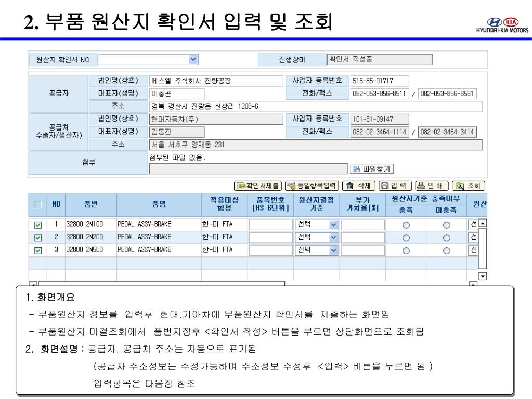This screenshot has height=399, width=532.
Task: Click the 품명 column header
Action: pos(159,204)
